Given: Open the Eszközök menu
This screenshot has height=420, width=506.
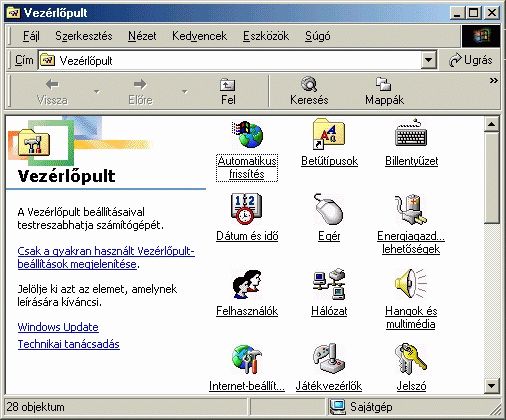Looking at the screenshot, I should click(x=266, y=36).
